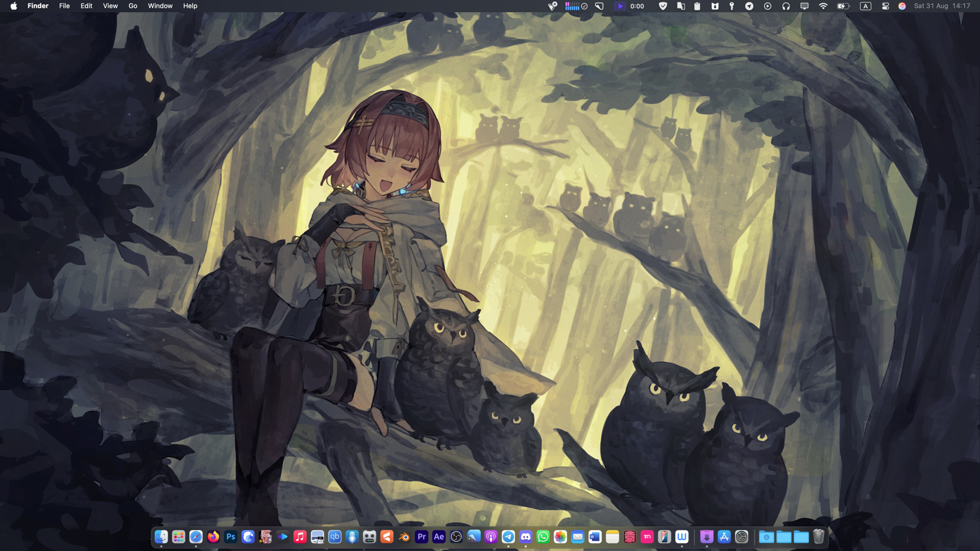
Task: Open the Go menu
Action: [x=133, y=6]
